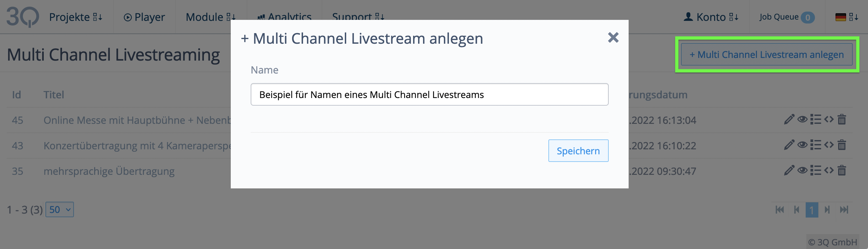Expand the Konto account menu

pos(711,17)
